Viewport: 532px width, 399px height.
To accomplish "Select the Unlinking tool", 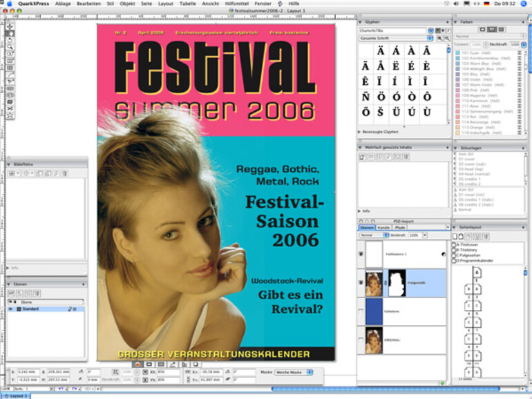I will pyautogui.click(x=10, y=95).
